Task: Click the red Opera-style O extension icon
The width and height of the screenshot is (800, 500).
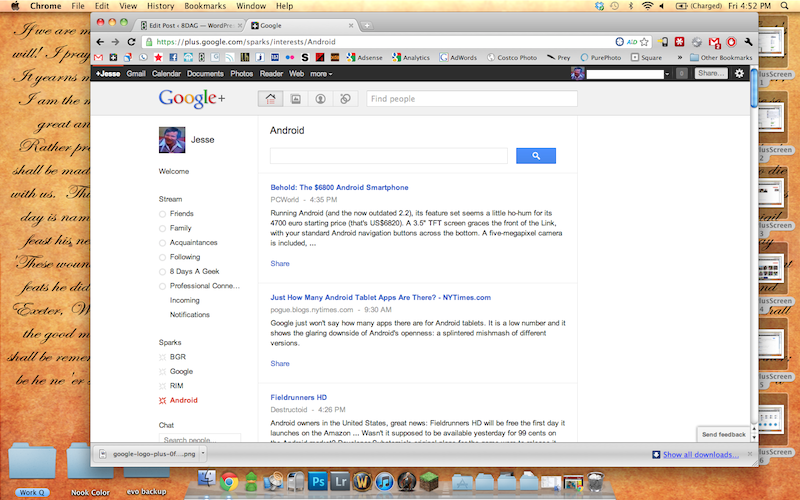Action: pyautogui.click(x=731, y=42)
